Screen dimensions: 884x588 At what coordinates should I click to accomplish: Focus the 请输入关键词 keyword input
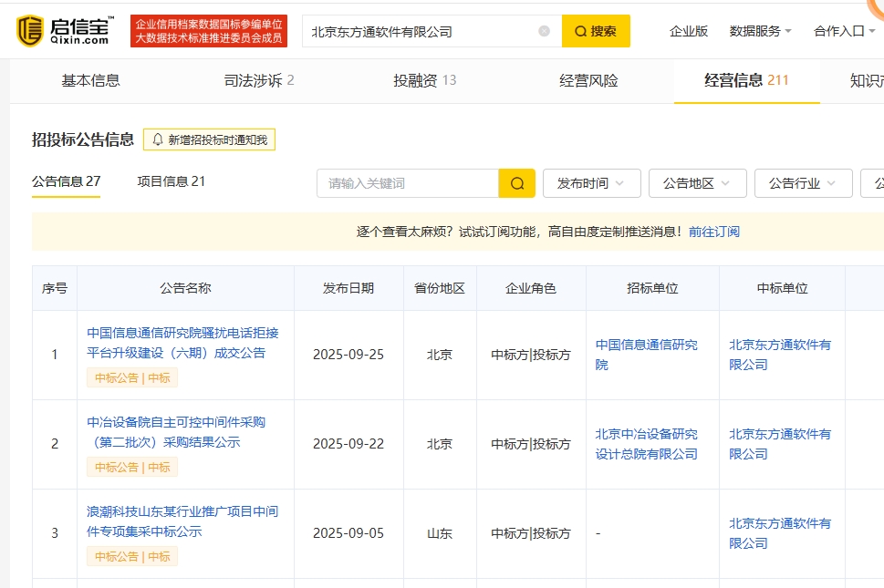tap(408, 183)
